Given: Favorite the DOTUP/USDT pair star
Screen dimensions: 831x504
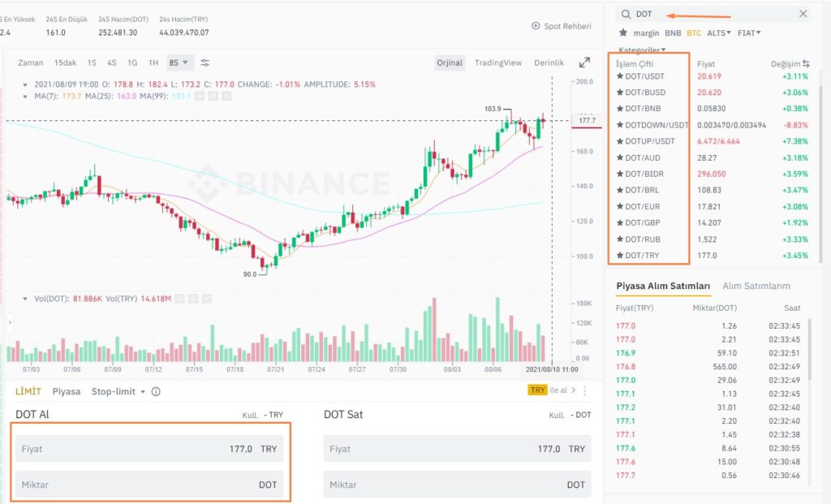Looking at the screenshot, I should (620, 141).
